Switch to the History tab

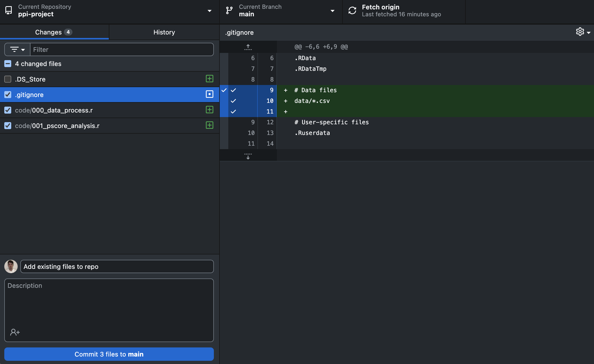pyautogui.click(x=164, y=32)
